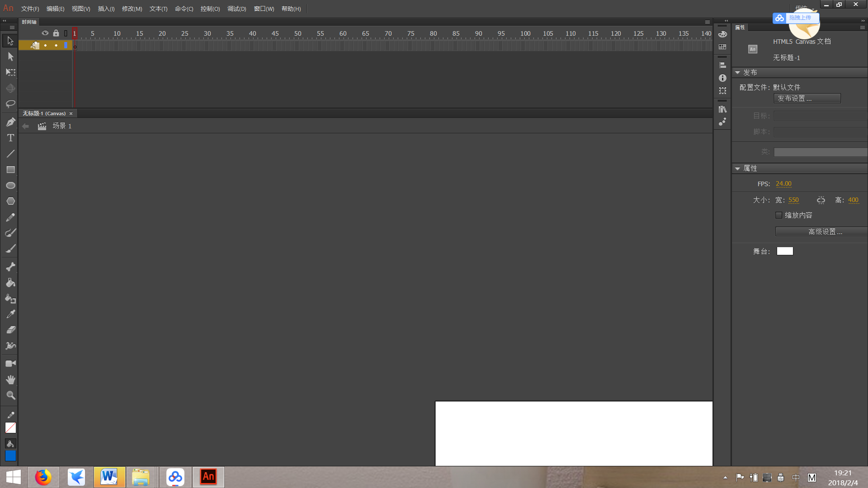Toggle visibility dot of the layer row

45,45
